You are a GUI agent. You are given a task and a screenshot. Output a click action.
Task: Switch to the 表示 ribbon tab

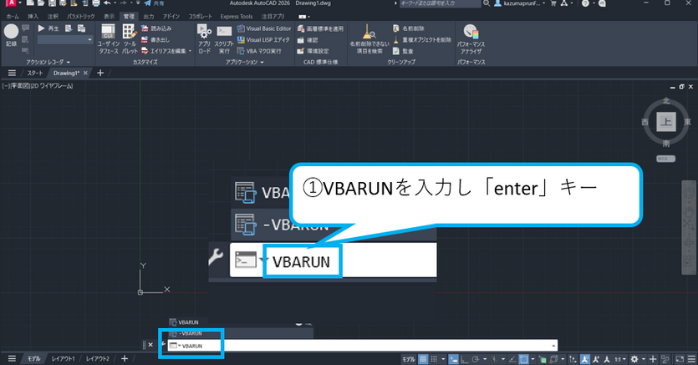pyautogui.click(x=109, y=16)
